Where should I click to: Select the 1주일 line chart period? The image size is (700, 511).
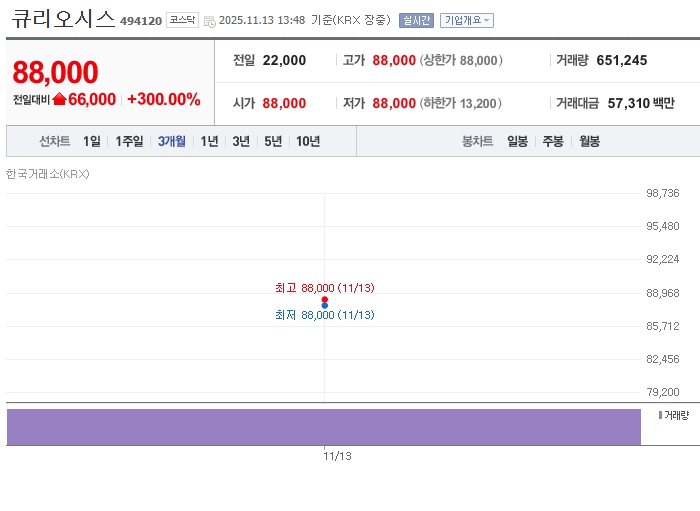pyautogui.click(x=129, y=141)
